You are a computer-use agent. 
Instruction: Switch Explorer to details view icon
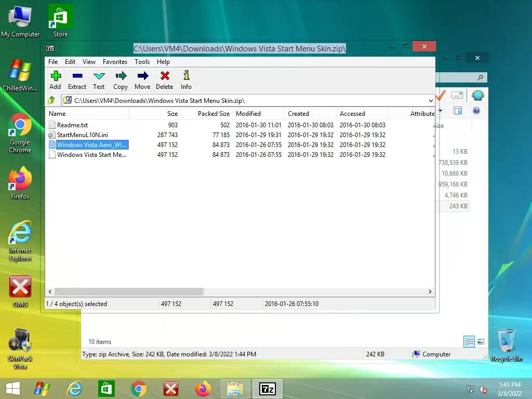pyautogui.click(x=469, y=341)
